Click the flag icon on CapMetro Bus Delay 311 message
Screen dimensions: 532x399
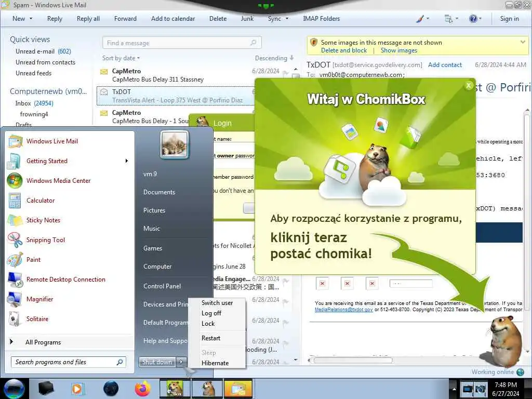click(286, 73)
